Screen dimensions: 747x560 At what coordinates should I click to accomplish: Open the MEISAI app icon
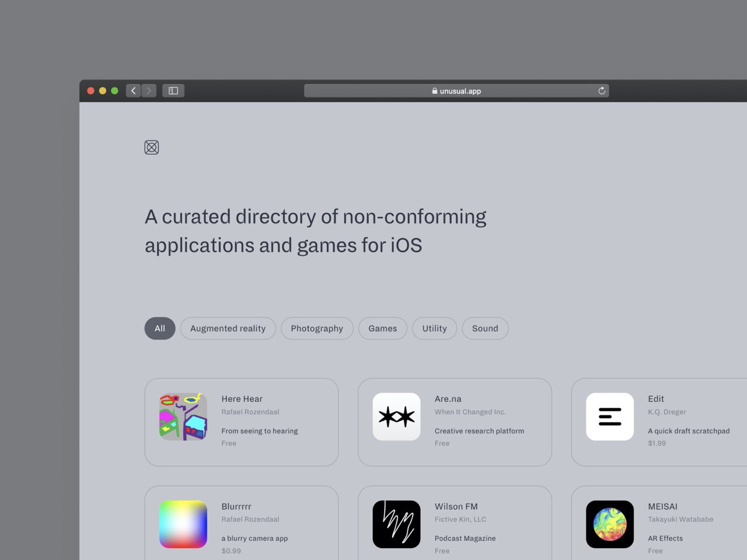(x=610, y=524)
